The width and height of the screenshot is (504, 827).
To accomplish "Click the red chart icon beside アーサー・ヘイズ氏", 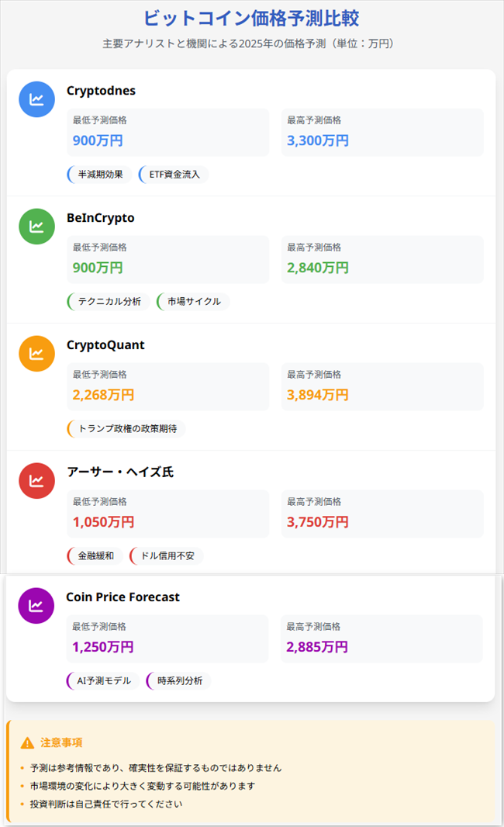I will coord(37,480).
